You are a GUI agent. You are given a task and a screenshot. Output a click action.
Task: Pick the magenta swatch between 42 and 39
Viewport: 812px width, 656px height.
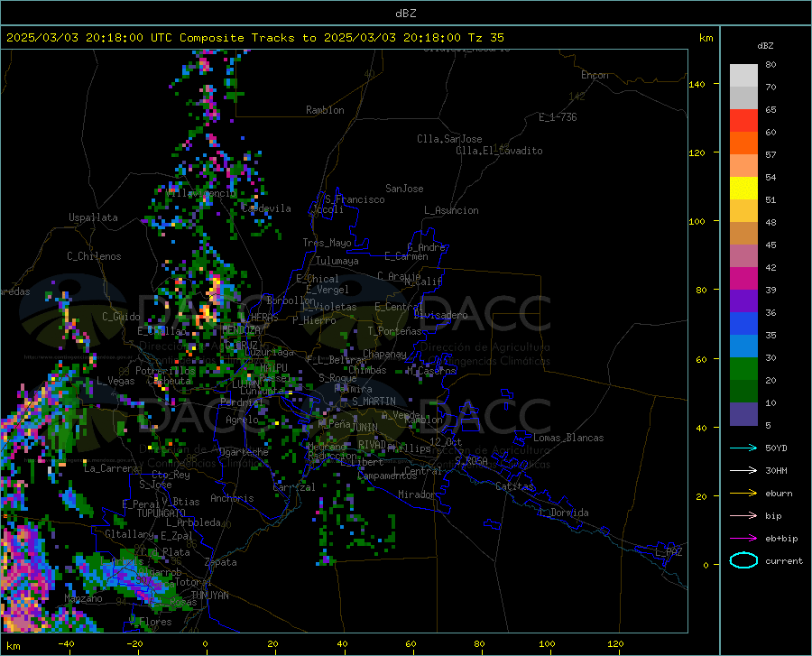click(x=743, y=279)
